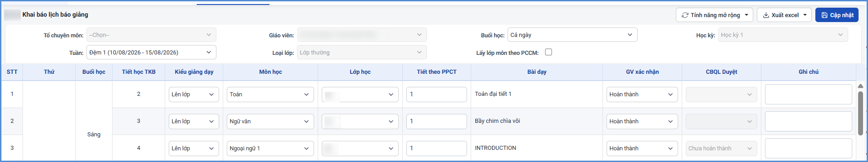Viewport: 868px width, 162px height.
Task: Click the Khai báo lịch báo giảng title
Action: 55,14
